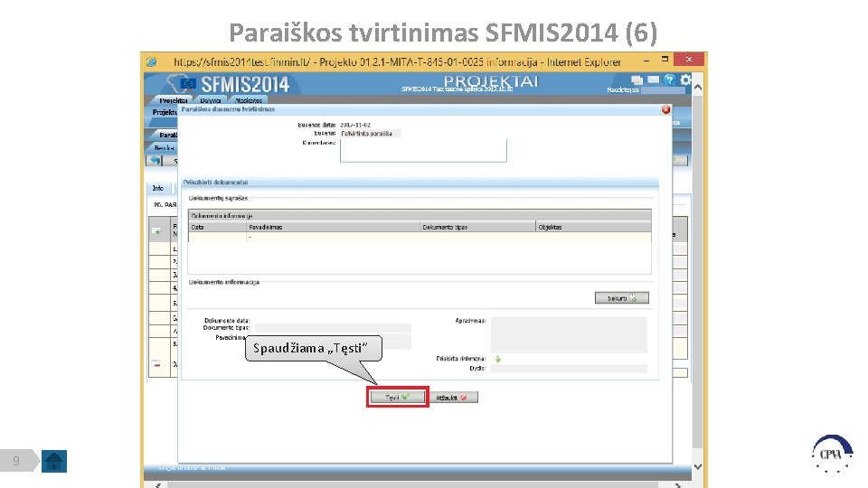This screenshot has height=488, width=868.
Task: Select the Projektai tab
Action: [x=174, y=100]
